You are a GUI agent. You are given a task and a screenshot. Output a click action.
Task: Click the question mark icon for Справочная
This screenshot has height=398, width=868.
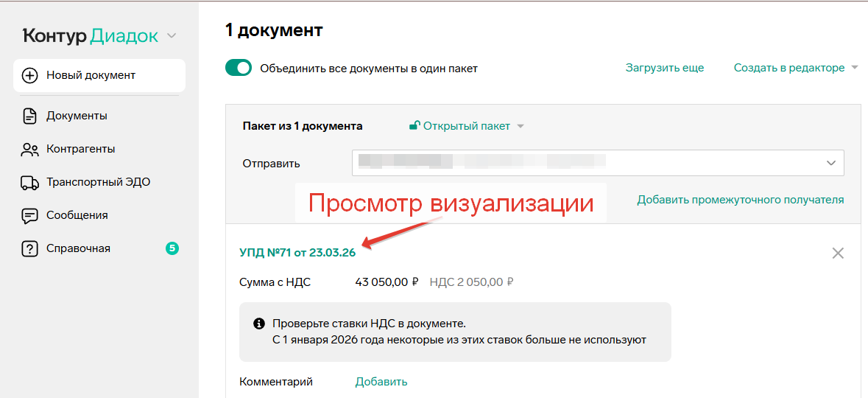click(x=30, y=249)
